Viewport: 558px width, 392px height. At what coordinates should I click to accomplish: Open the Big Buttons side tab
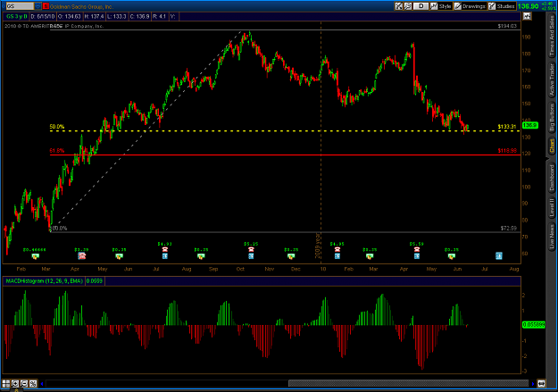552,118
